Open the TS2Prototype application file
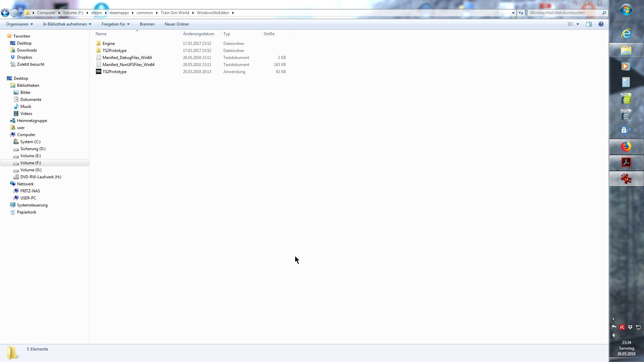 pos(114,72)
